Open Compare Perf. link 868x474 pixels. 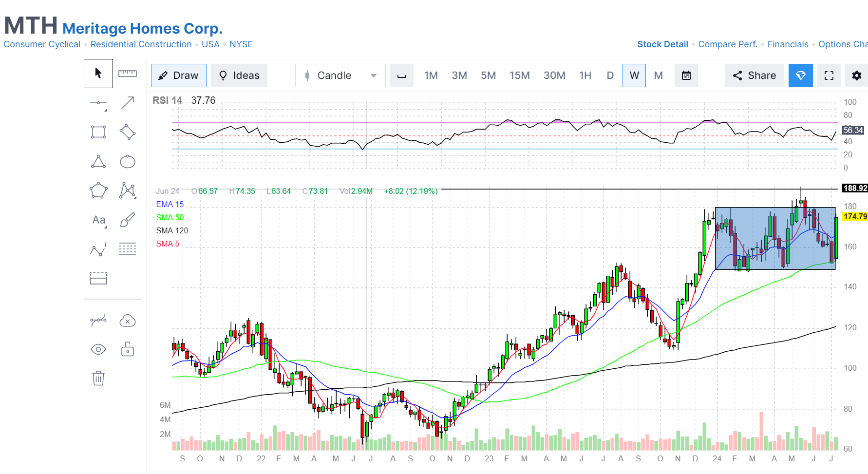[728, 44]
